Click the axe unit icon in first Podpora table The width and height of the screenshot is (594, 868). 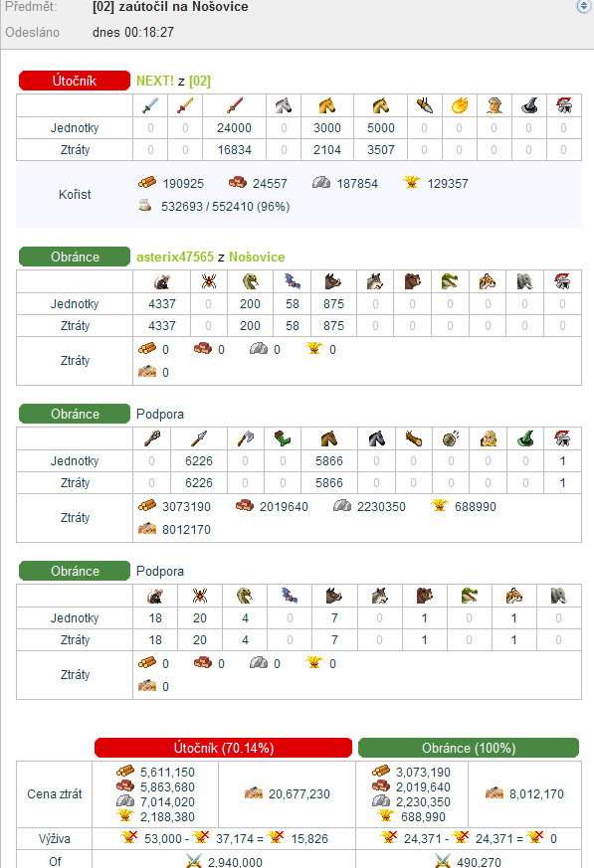tap(245, 438)
